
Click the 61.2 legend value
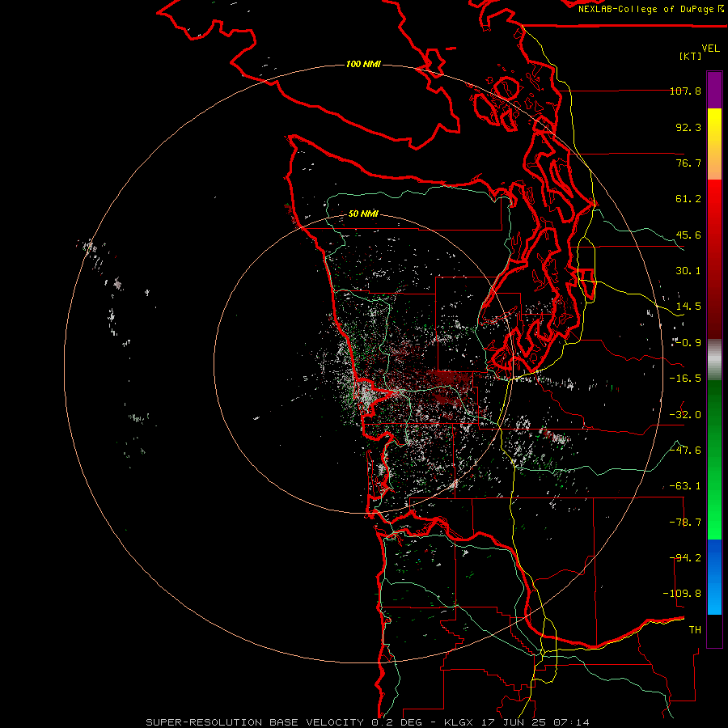pos(688,199)
